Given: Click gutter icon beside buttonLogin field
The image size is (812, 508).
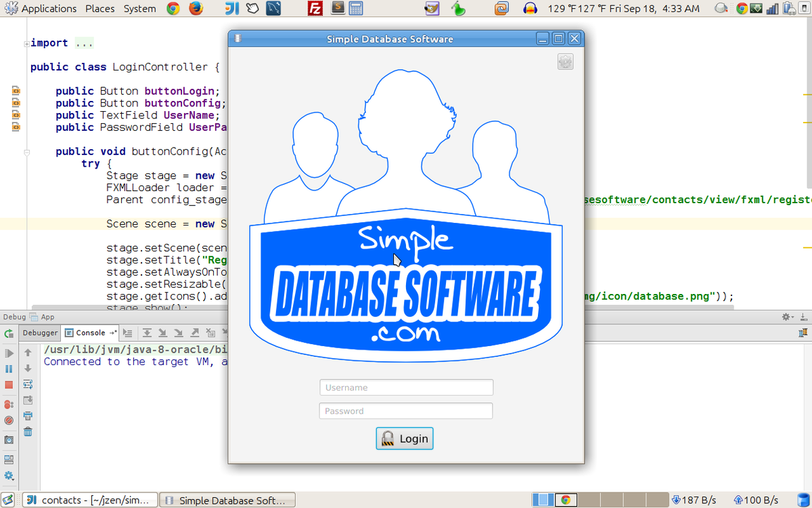Looking at the screenshot, I should (x=16, y=91).
